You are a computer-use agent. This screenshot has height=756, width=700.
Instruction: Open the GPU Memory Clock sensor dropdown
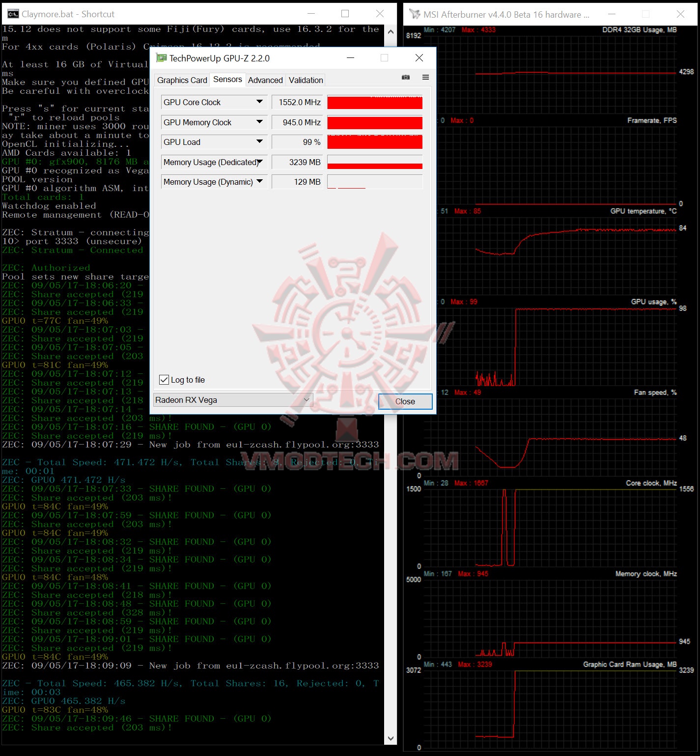259,122
